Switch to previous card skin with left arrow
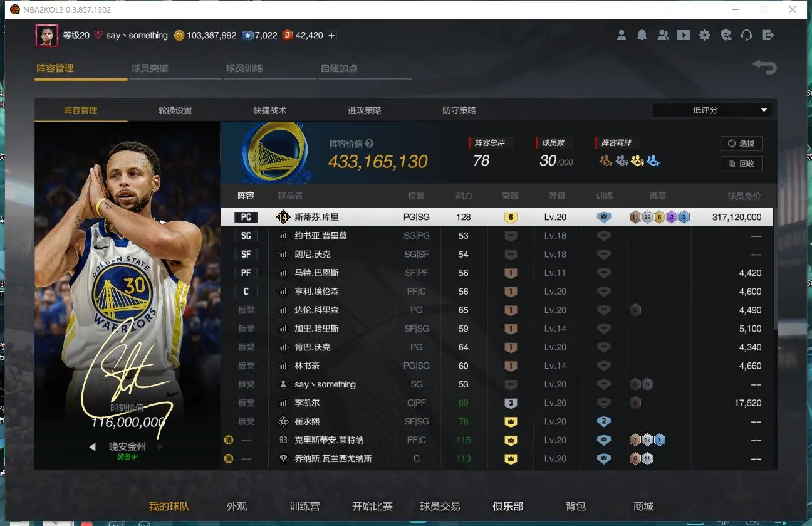This screenshot has width=812, height=526. pyautogui.click(x=93, y=447)
